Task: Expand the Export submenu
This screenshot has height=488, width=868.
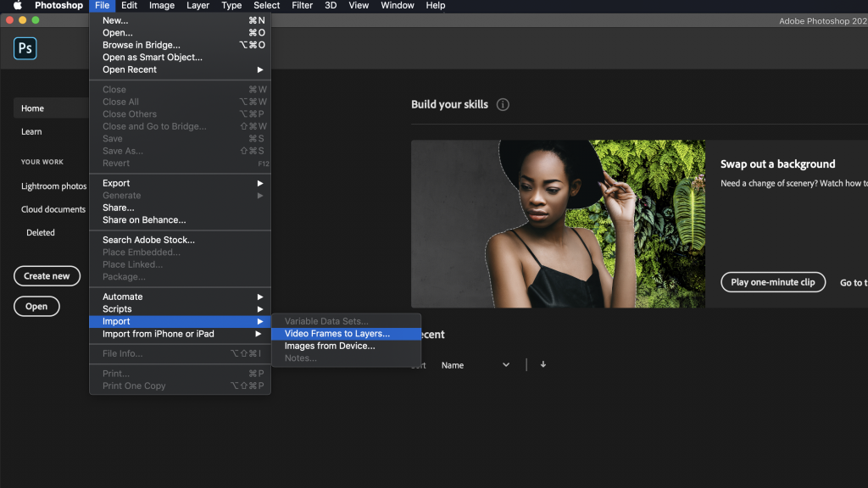Action: (180, 183)
